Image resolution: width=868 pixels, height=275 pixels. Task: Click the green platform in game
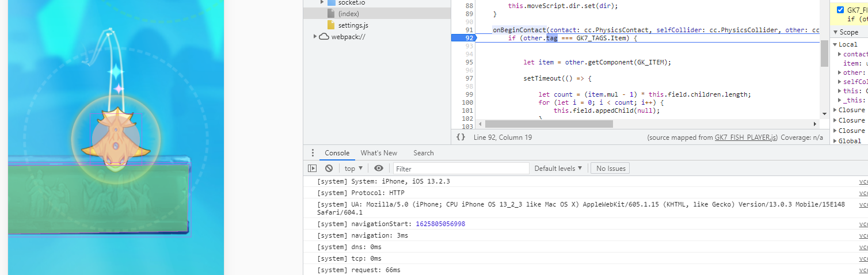tap(99, 198)
